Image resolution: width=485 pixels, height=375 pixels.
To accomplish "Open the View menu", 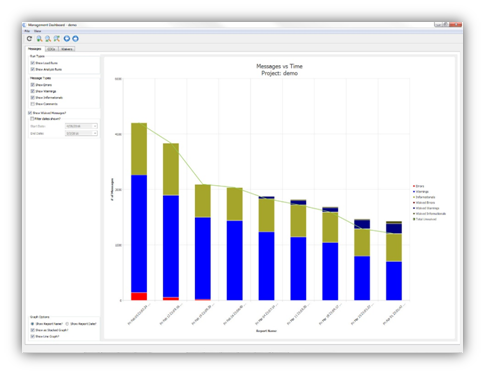I will pos(37,31).
